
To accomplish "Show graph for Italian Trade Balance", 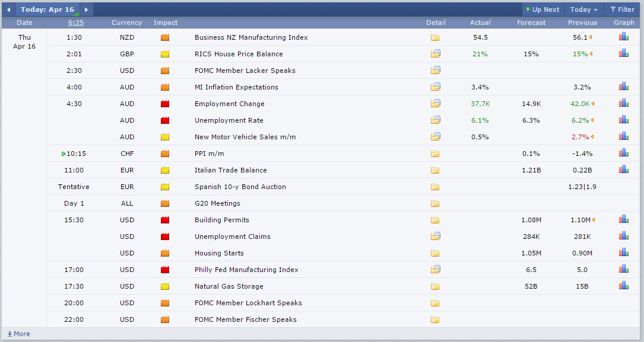I will coord(623,170).
